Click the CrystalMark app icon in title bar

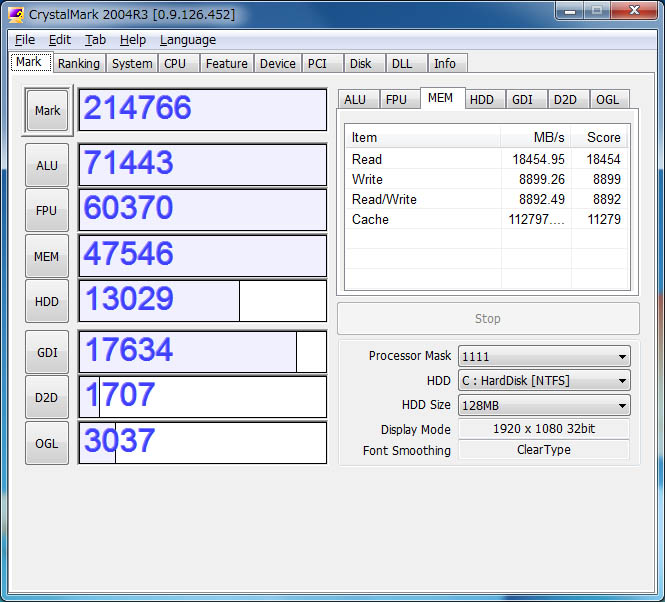coord(16,15)
